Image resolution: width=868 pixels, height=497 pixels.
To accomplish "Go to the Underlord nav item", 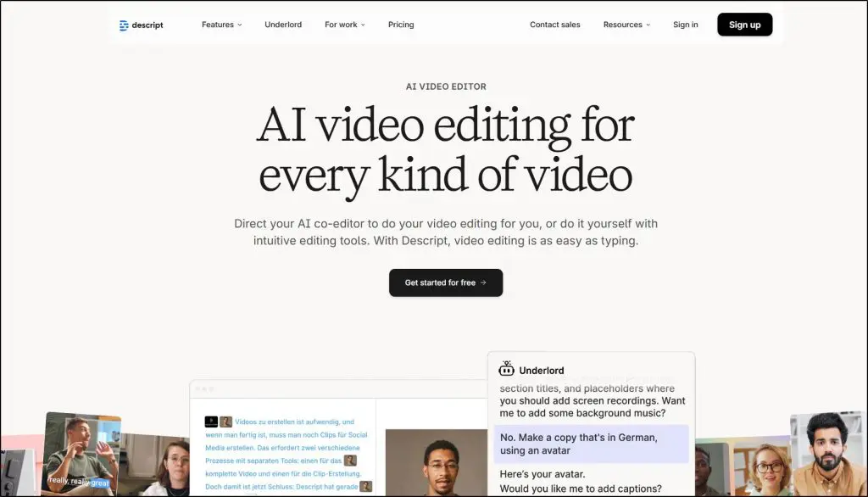I will (283, 25).
